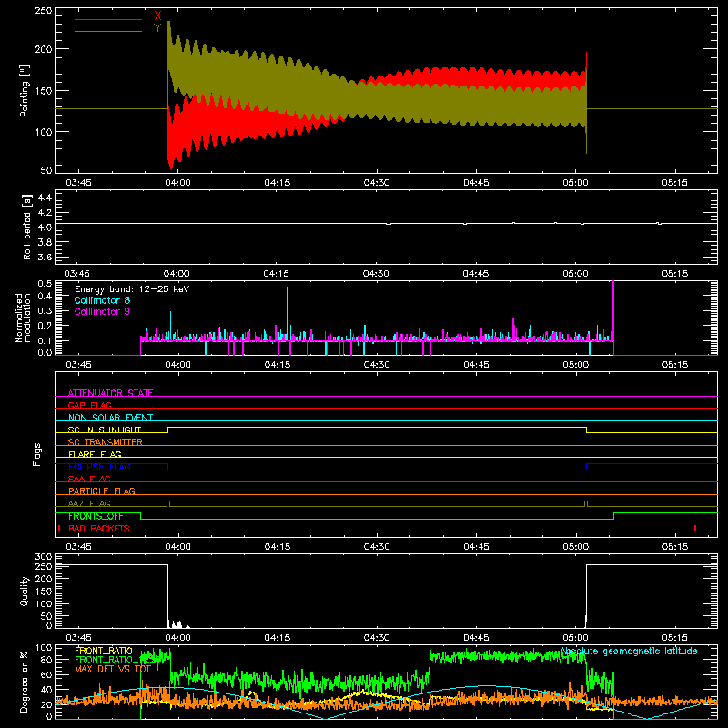Image resolution: width=728 pixels, height=728 pixels.
Task: Click the 3.6 value on Roll period axis
Action: coord(45,257)
